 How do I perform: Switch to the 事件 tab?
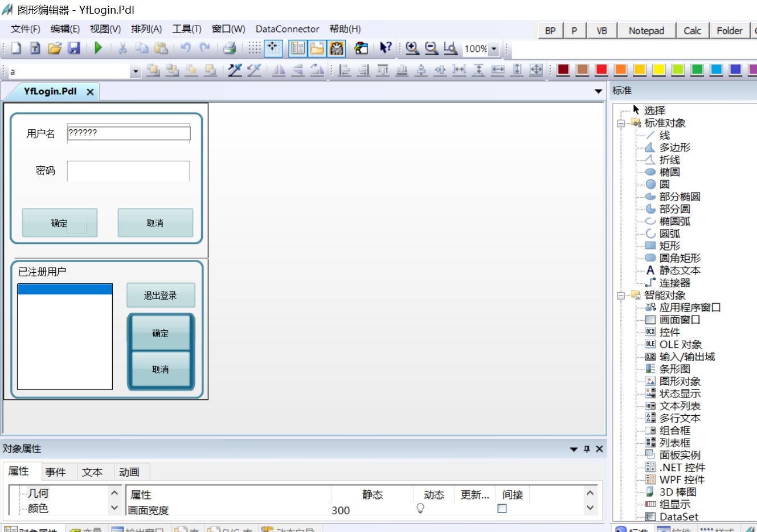point(55,472)
